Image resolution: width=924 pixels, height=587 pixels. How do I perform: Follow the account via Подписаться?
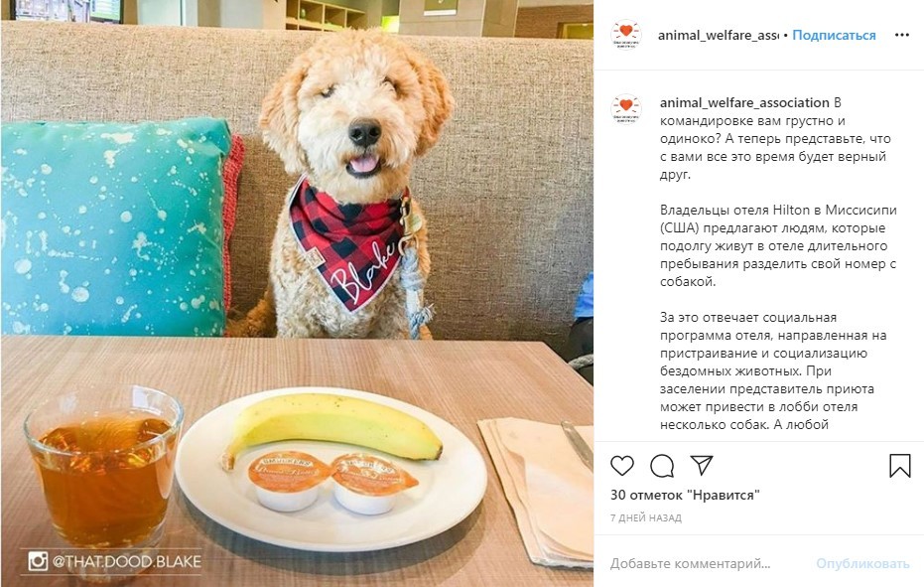834,35
